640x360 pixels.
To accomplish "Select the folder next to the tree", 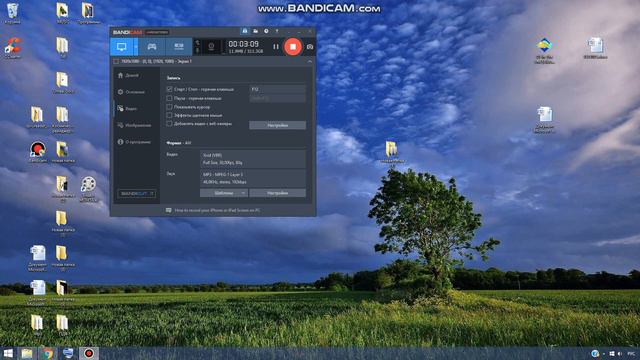I will [x=392, y=152].
